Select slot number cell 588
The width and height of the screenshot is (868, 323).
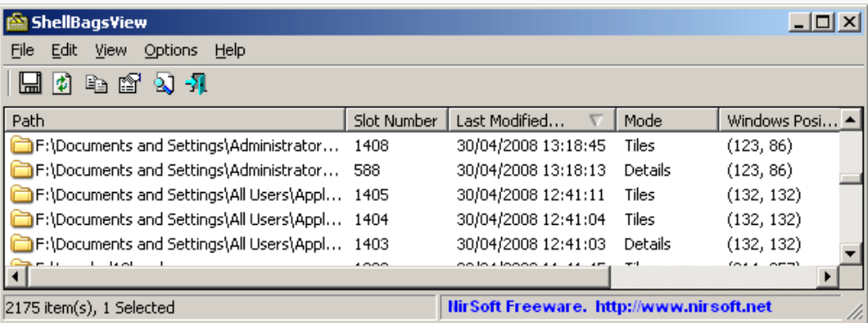coord(367,170)
